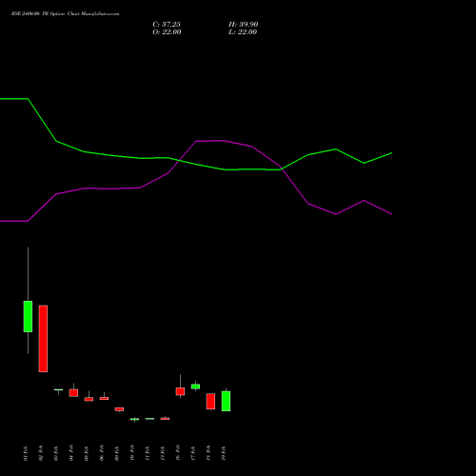
Task: Click the 01 Feb date label
Action: 26,453
